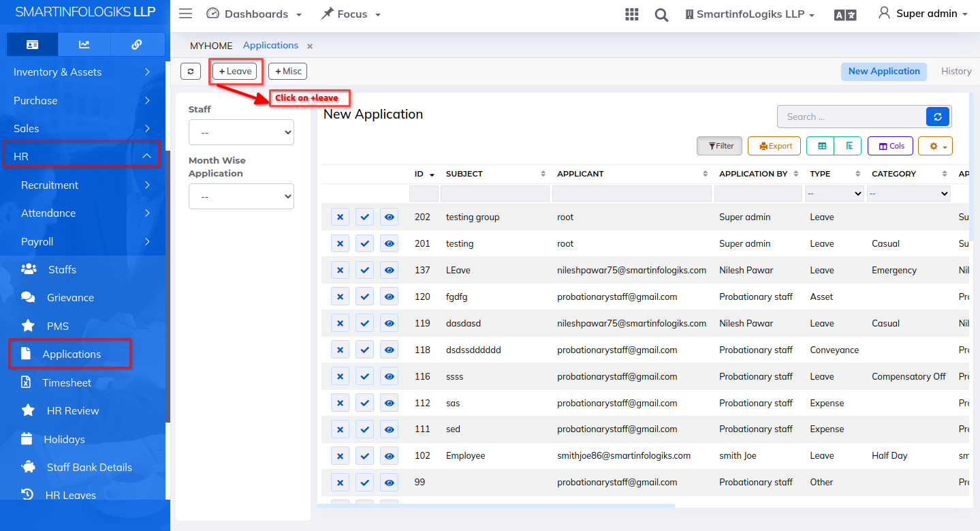Click the refresh icon beside +Leave

coord(191,71)
